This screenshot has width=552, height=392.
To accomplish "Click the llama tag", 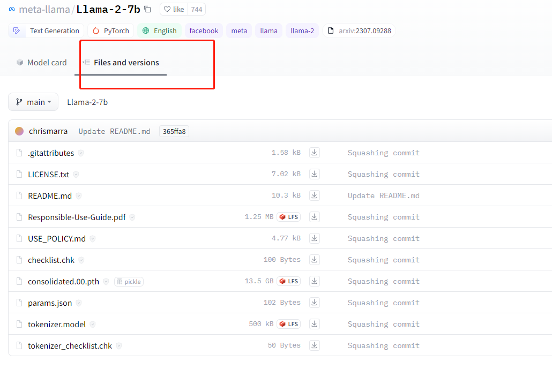I will click(x=268, y=31).
